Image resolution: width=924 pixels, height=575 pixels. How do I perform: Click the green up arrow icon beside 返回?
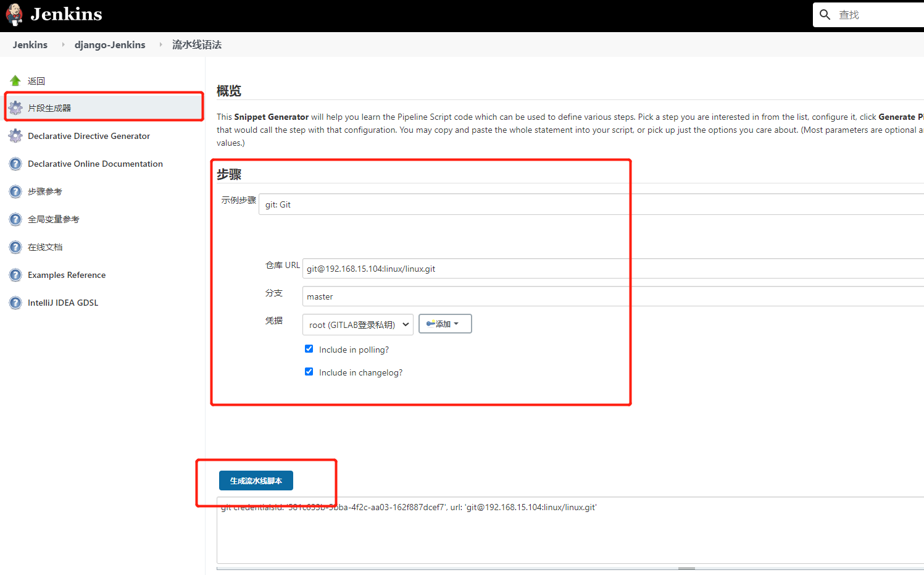(x=15, y=80)
